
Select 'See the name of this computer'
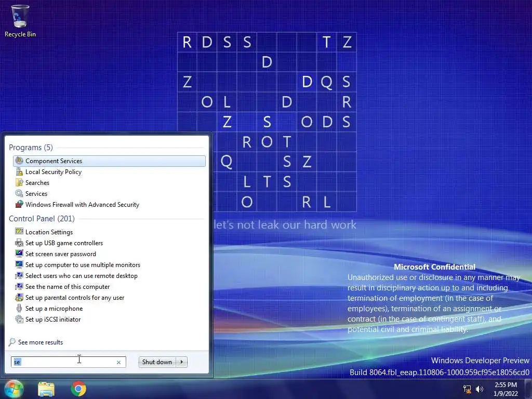pyautogui.click(x=109, y=286)
